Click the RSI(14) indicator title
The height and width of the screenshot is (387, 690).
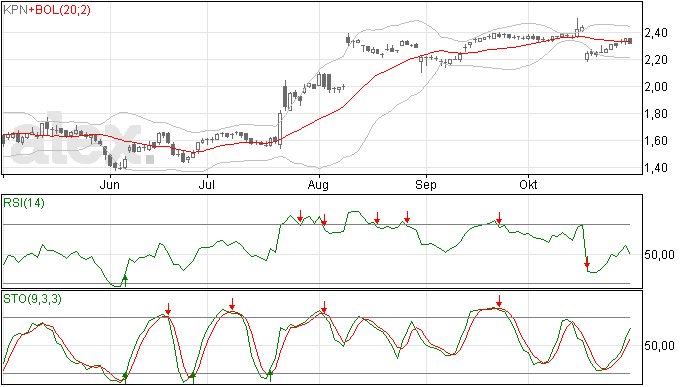point(24,203)
